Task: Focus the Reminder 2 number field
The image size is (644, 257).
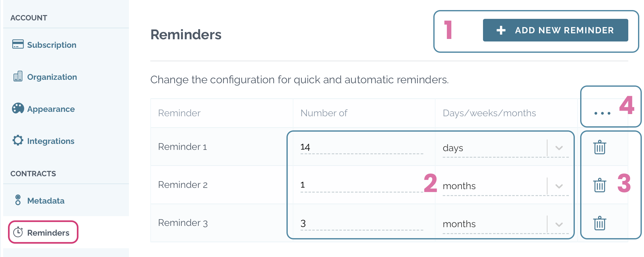Action: pos(362,185)
